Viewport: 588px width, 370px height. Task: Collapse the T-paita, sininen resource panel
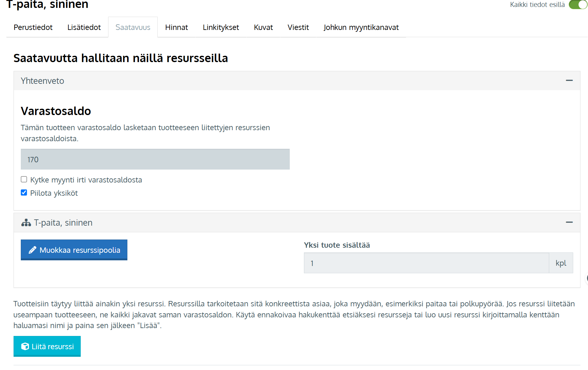[x=569, y=223]
